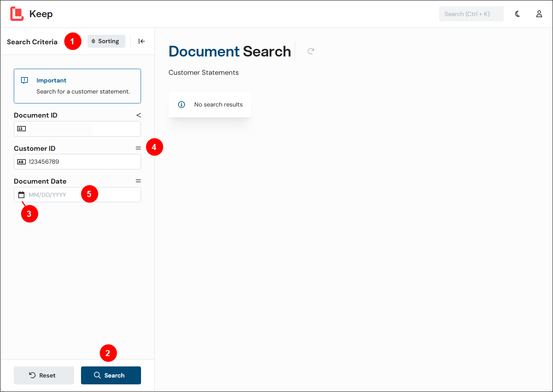Click 'Search for a customer statement.' text
Screen dimensions: 553x392
point(83,92)
